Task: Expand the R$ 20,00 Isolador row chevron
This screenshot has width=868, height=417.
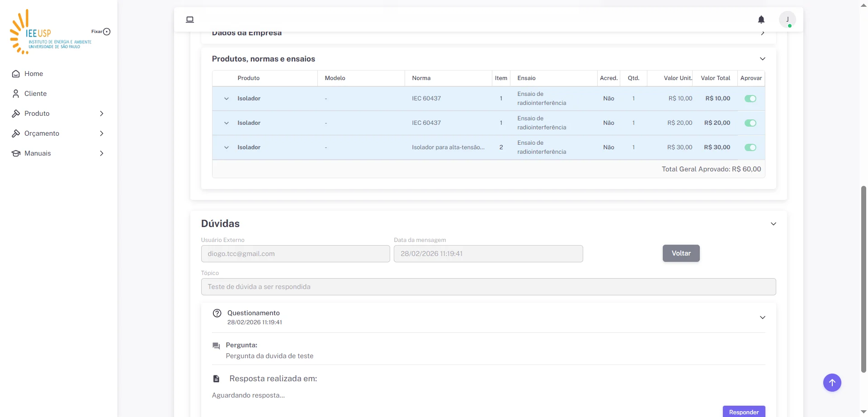Action: click(226, 123)
